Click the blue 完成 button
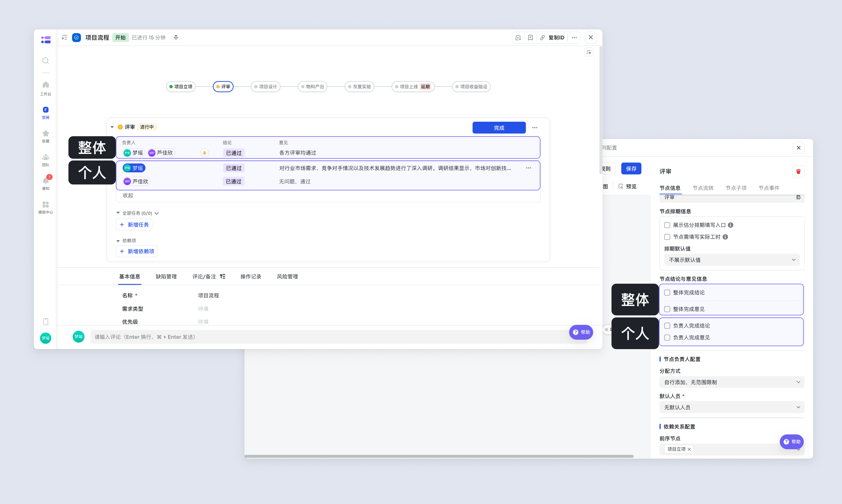This screenshot has height=504, width=842. pos(499,128)
